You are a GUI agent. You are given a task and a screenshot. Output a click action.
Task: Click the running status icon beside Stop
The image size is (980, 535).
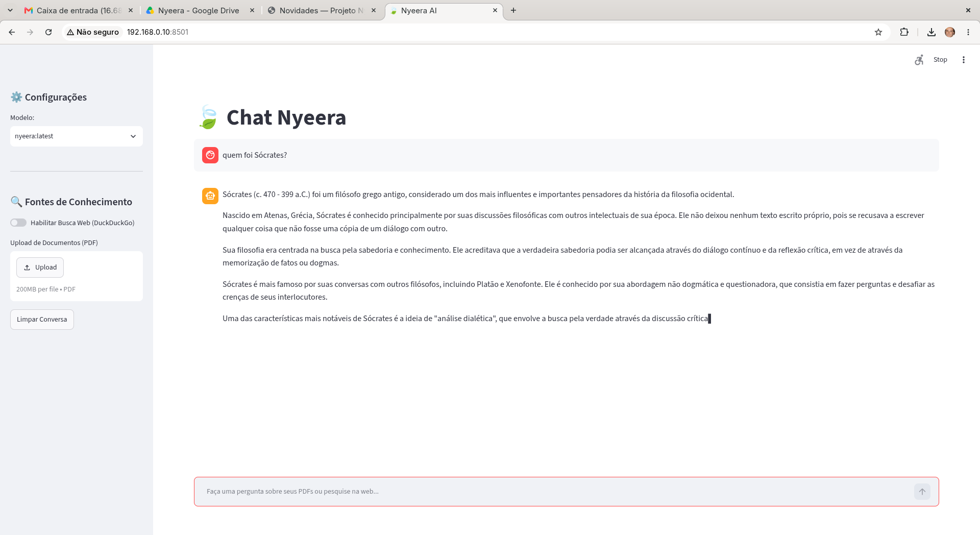pyautogui.click(x=919, y=60)
